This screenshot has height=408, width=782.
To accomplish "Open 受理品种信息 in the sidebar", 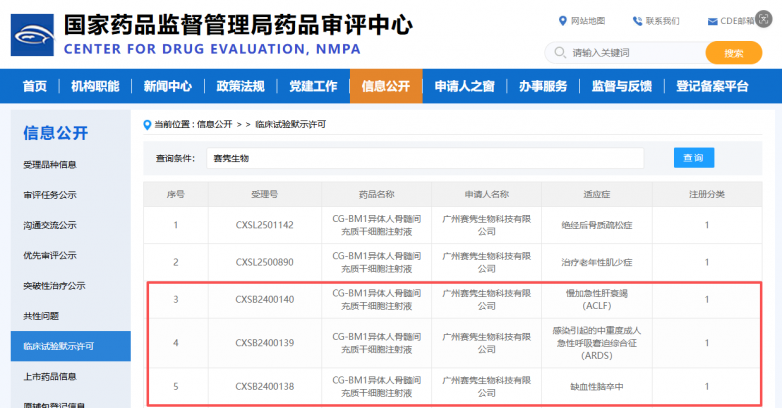I will click(x=50, y=165).
